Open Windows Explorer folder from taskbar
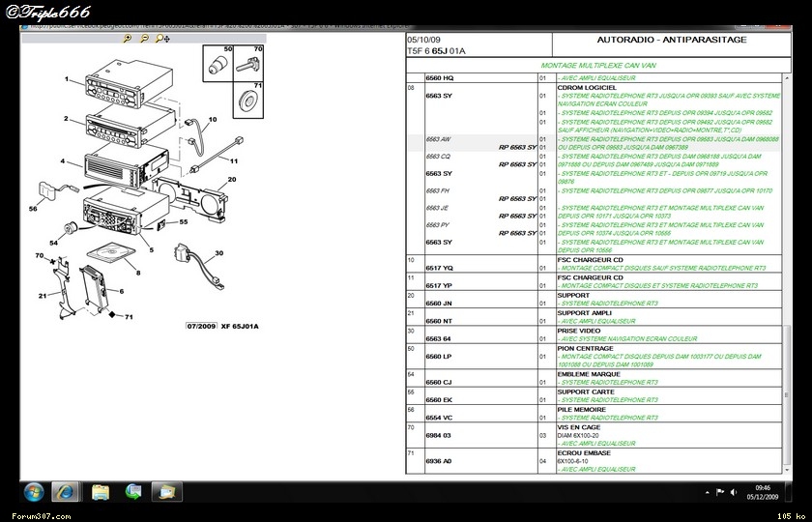812x522 pixels. pyautogui.click(x=101, y=491)
